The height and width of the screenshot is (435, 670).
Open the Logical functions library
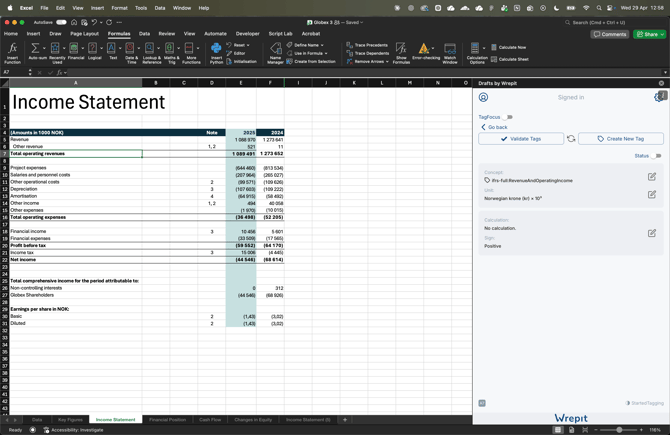(x=94, y=51)
